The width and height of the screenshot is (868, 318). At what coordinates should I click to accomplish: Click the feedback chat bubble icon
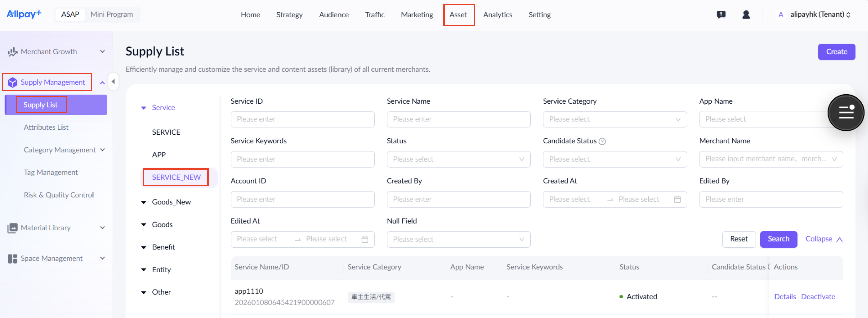click(721, 15)
